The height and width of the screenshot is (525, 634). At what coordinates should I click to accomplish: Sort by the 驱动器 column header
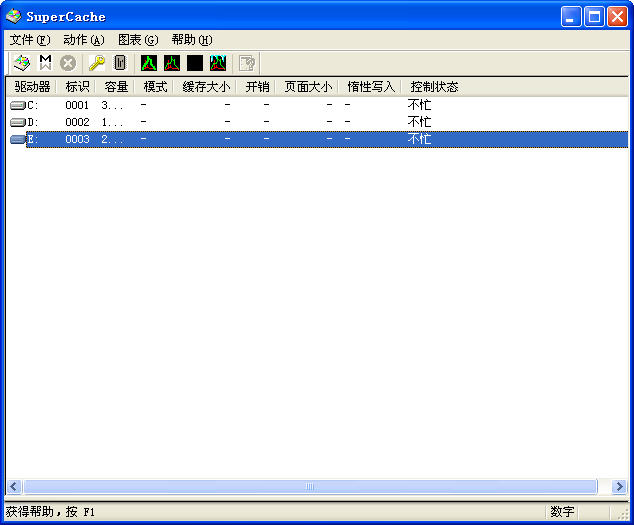click(x=32, y=87)
